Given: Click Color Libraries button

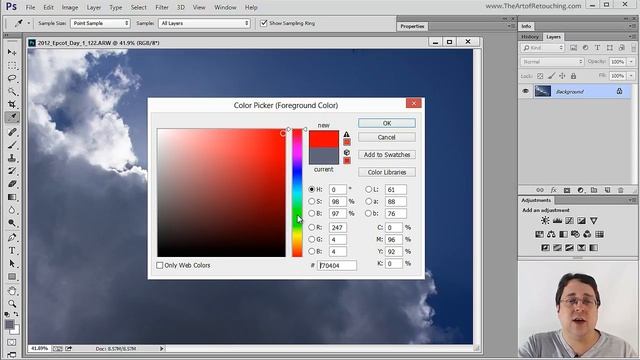Looking at the screenshot, I should pyautogui.click(x=387, y=172).
